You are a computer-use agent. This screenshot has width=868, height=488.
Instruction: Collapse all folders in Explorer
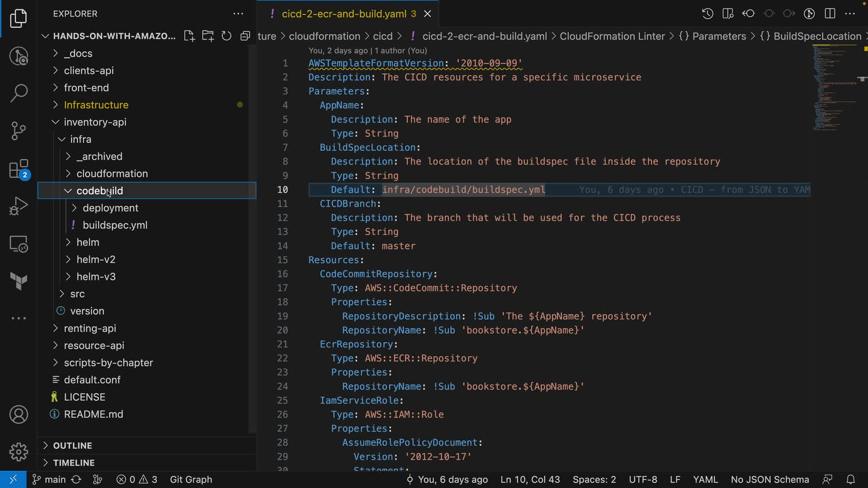tap(245, 36)
